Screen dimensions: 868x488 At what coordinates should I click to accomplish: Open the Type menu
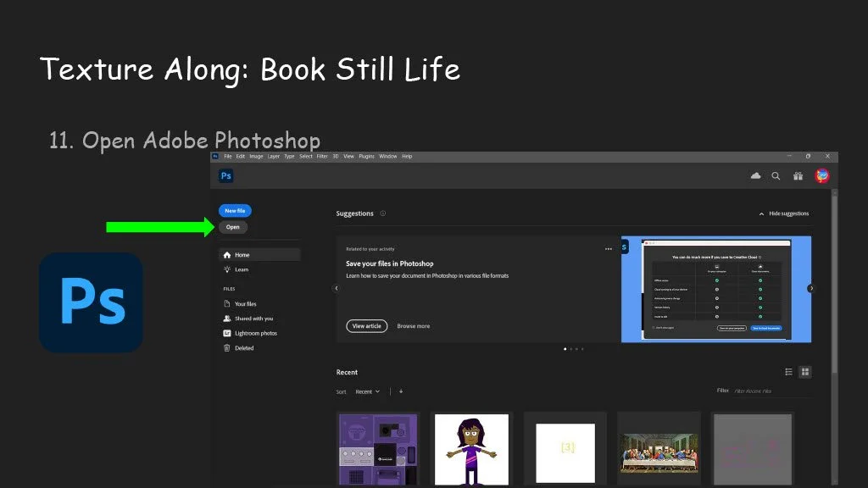coord(290,157)
